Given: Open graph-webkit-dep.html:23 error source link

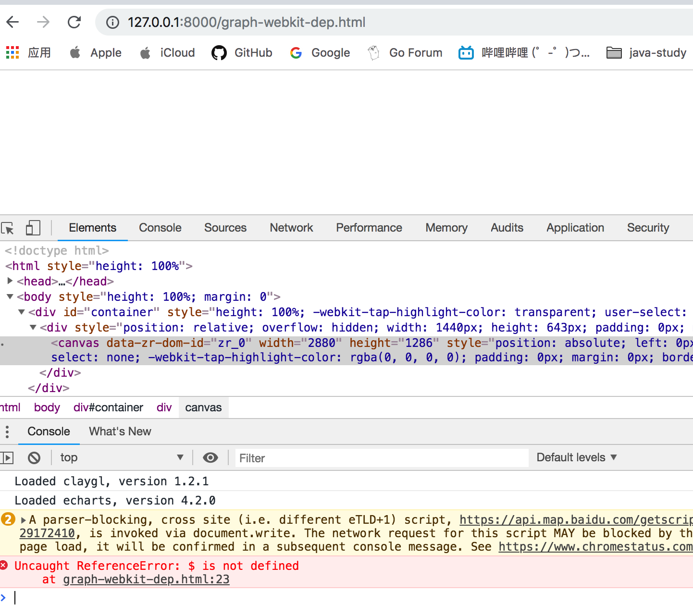Looking at the screenshot, I should coord(146,579).
